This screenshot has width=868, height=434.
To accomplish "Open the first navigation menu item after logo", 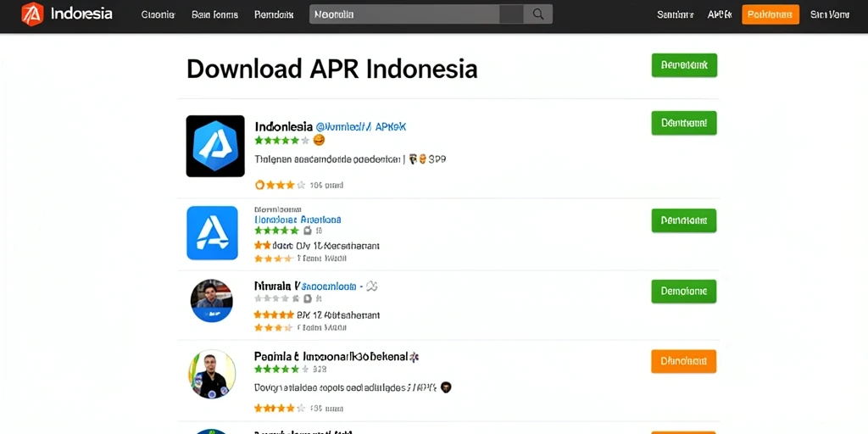I will pos(158,15).
